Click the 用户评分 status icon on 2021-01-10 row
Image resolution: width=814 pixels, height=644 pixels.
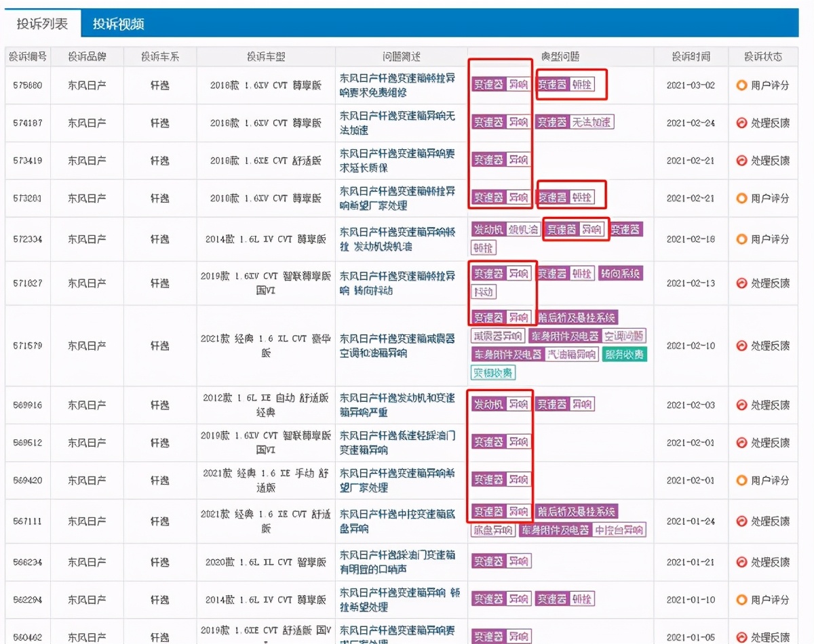tap(742, 600)
